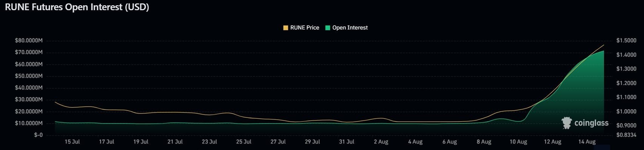Click the 12 Aug date label
This screenshot has height=150, width=644.
[553, 142]
